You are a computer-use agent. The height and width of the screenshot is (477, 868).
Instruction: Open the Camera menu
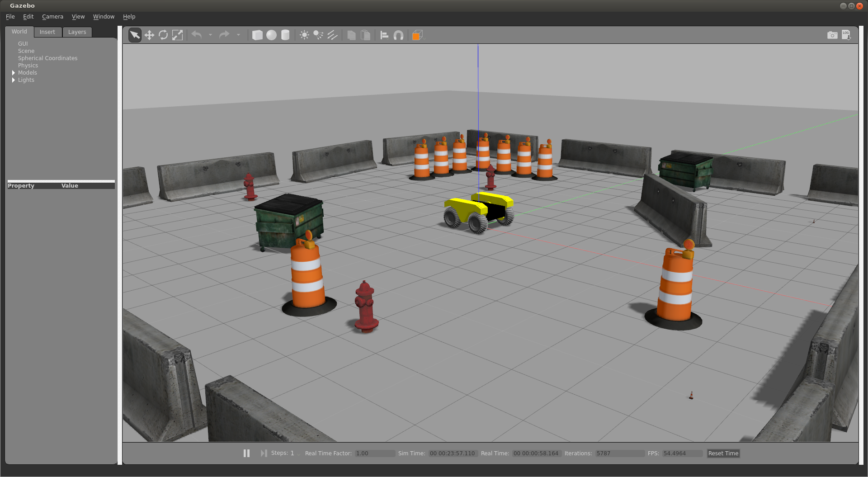[52, 17]
